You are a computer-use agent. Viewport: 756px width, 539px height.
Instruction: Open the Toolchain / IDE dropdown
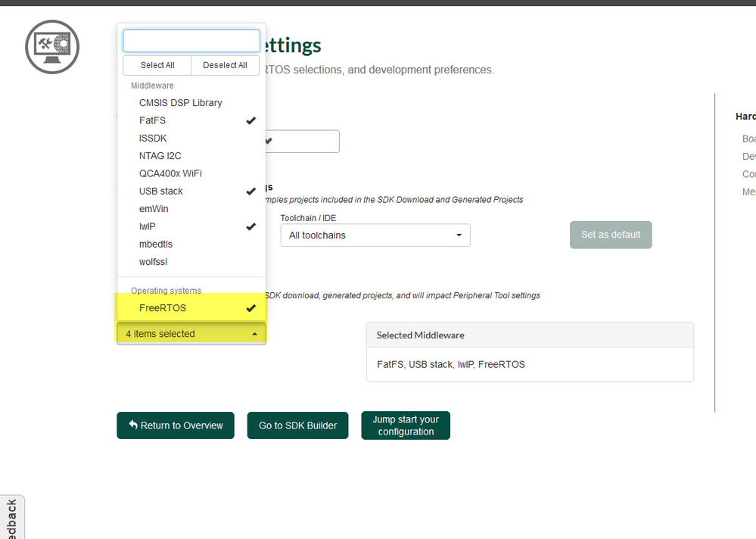pos(375,235)
